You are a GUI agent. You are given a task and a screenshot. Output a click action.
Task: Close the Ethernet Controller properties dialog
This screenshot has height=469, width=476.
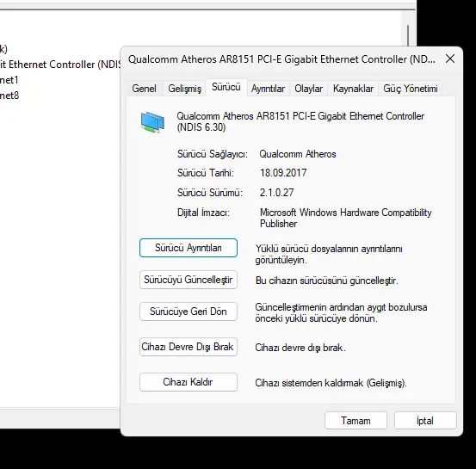click(450, 59)
